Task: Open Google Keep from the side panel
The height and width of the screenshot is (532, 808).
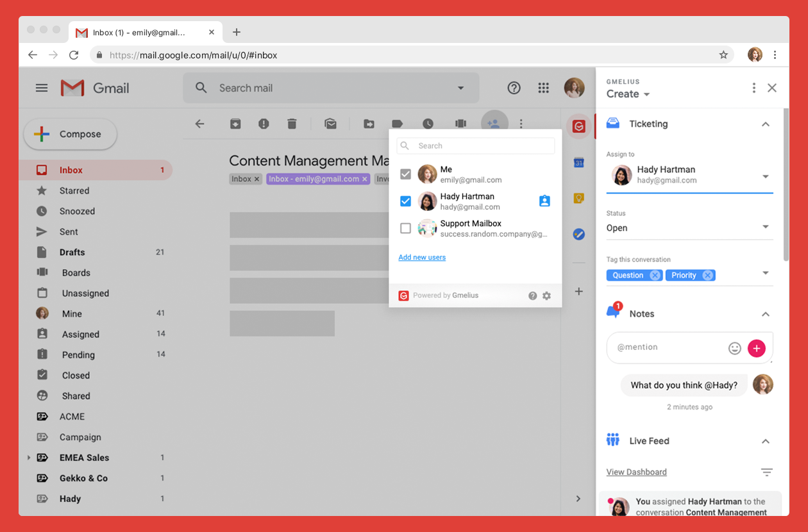Action: (x=578, y=199)
